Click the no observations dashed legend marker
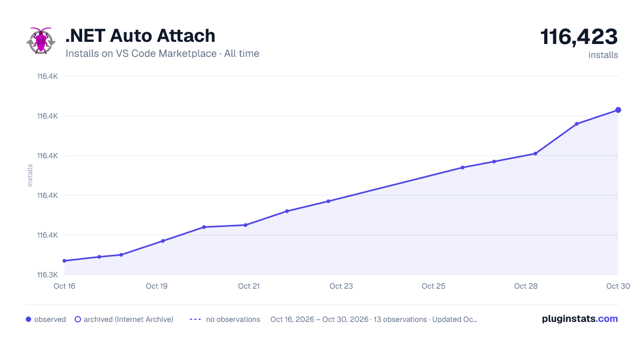 pos(195,319)
